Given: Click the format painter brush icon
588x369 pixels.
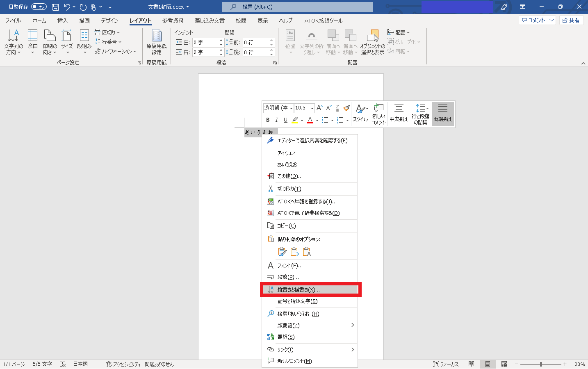Looking at the screenshot, I should [x=346, y=108].
